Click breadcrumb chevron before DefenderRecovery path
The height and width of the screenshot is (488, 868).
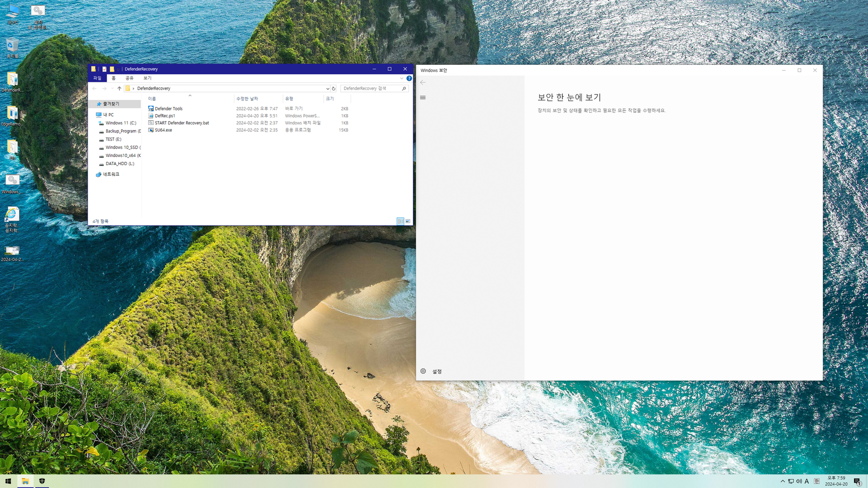click(x=133, y=89)
